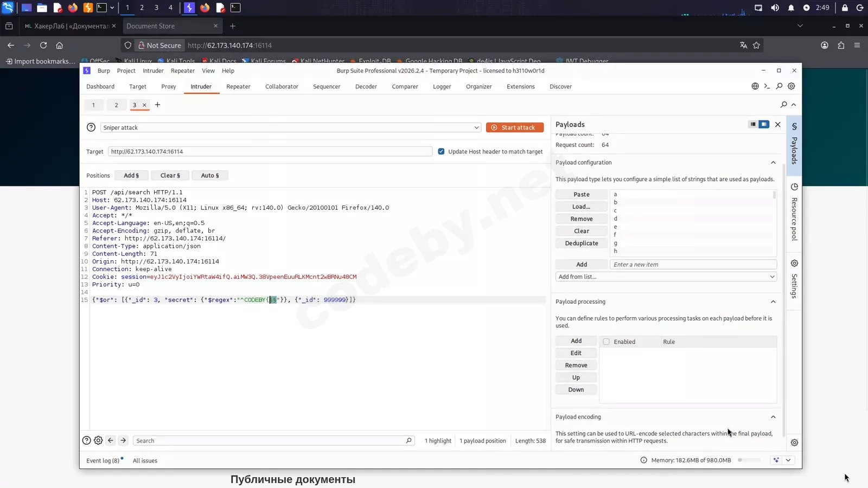The height and width of the screenshot is (488, 868).
Task: Collapse the Intruder tab bar chevron
Action: (x=794, y=105)
